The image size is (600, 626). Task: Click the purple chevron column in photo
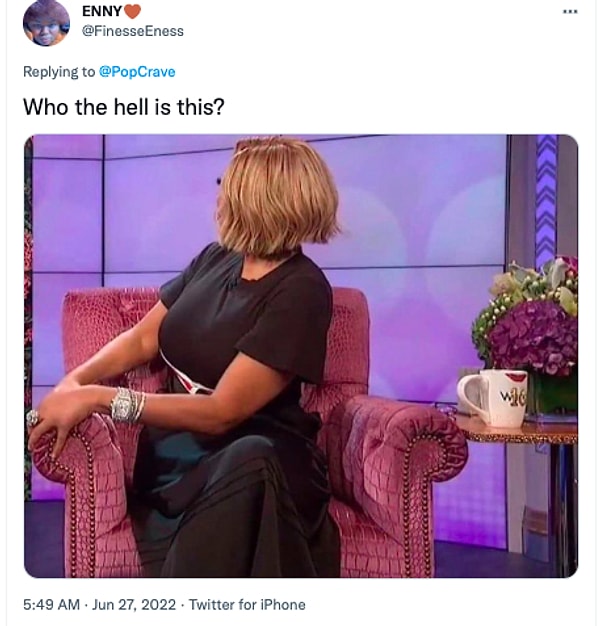pyautogui.click(x=546, y=198)
